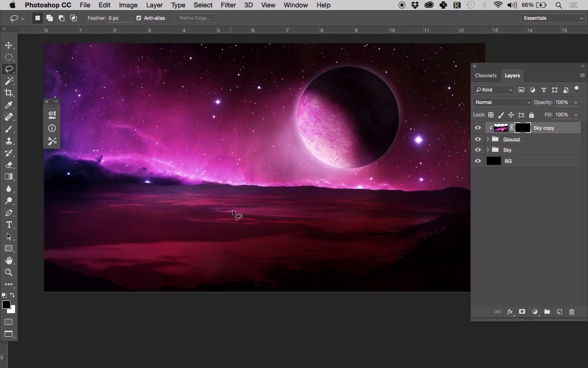Image resolution: width=588 pixels, height=368 pixels.
Task: Select the Elliptical Marquee tool
Action: tap(9, 57)
